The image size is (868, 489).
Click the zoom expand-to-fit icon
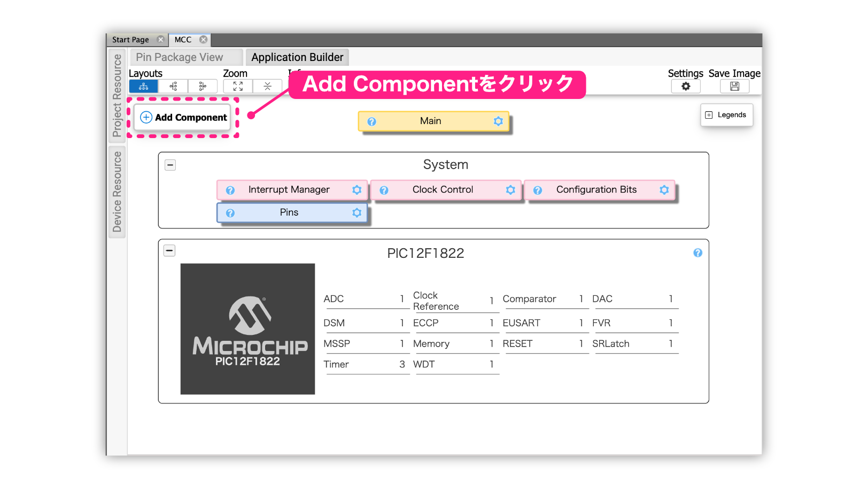point(238,86)
